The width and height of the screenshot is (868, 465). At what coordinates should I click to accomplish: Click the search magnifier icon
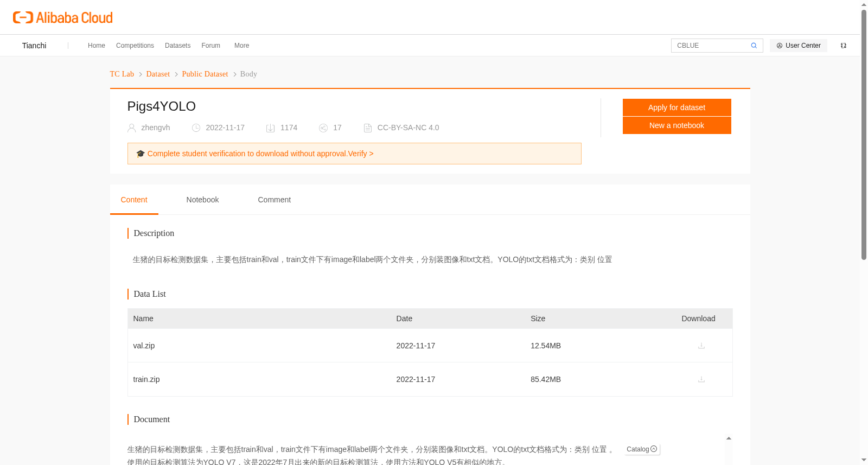[x=754, y=46]
